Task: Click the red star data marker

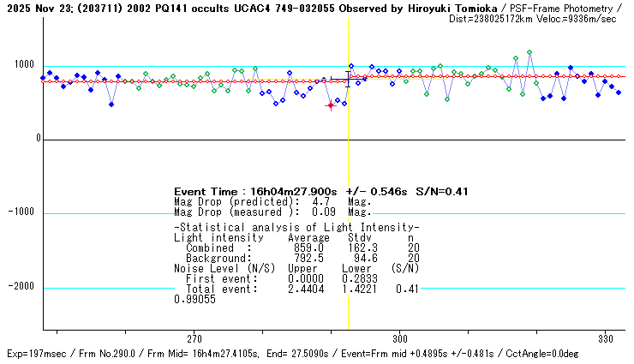Action: pyautogui.click(x=331, y=105)
